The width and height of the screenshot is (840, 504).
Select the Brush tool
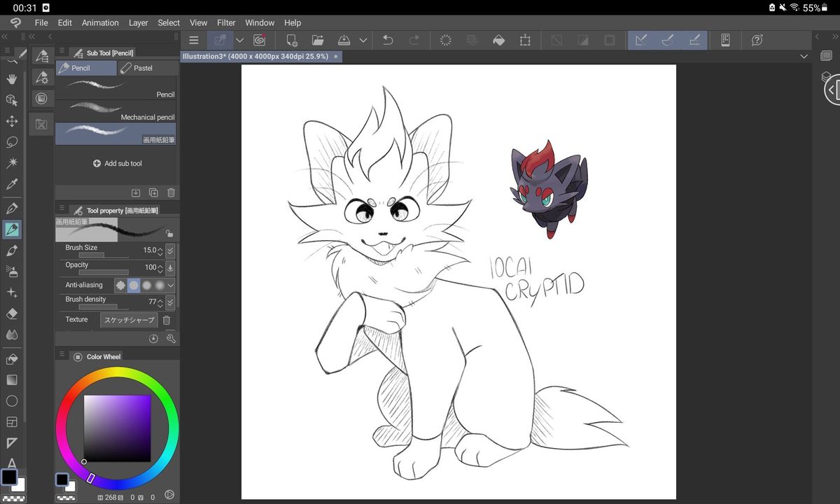(x=12, y=250)
